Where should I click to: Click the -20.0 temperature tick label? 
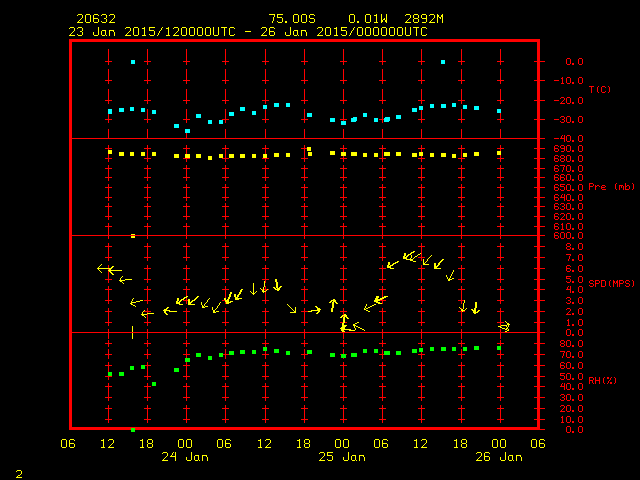click(569, 100)
